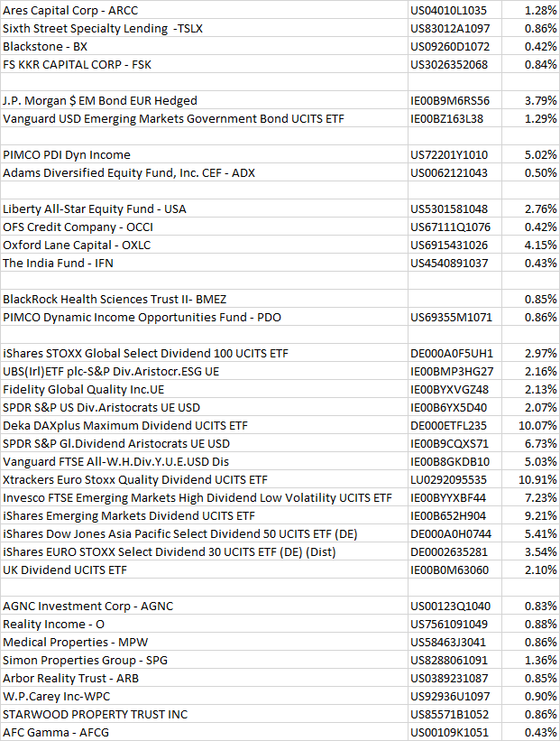Click empty ISIN cell beside BlackRock Health Sciences
Image resolution: width=560 pixels, height=741 pixels.
tap(449, 299)
